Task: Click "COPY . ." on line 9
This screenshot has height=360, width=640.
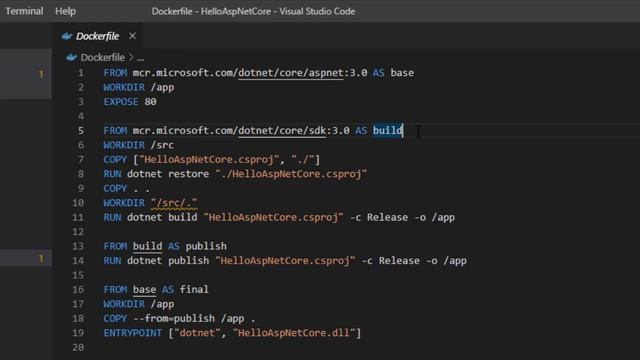Action: pos(127,189)
